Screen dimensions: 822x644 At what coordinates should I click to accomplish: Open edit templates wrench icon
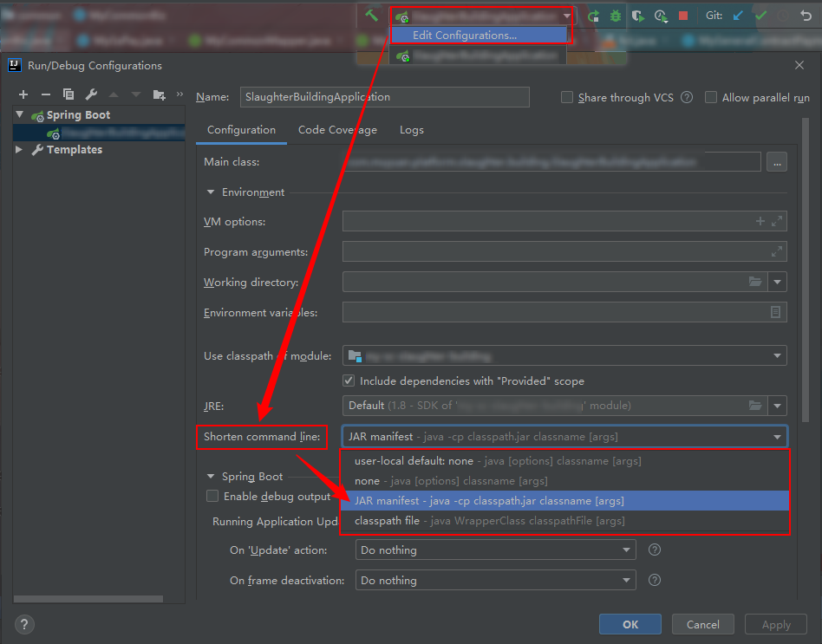[x=91, y=94]
